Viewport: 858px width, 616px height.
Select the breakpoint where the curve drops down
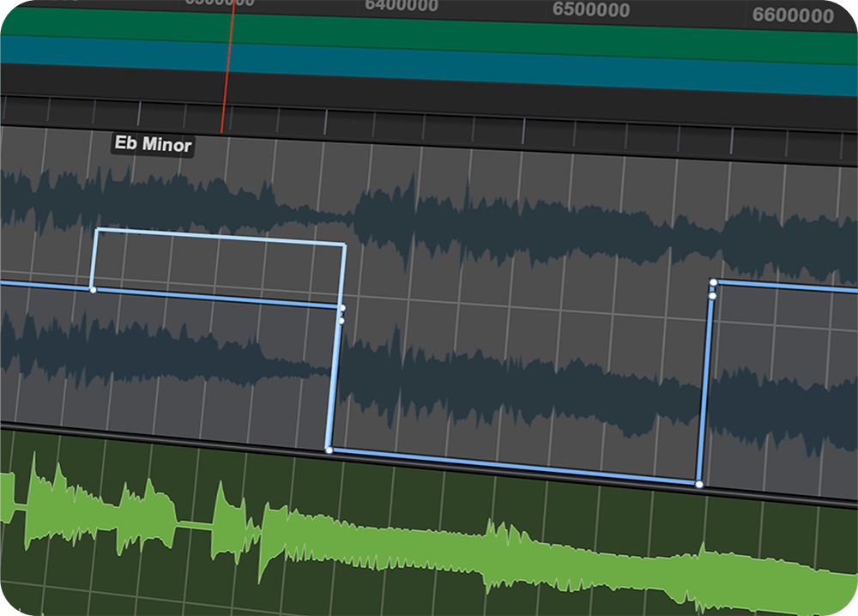point(342,320)
